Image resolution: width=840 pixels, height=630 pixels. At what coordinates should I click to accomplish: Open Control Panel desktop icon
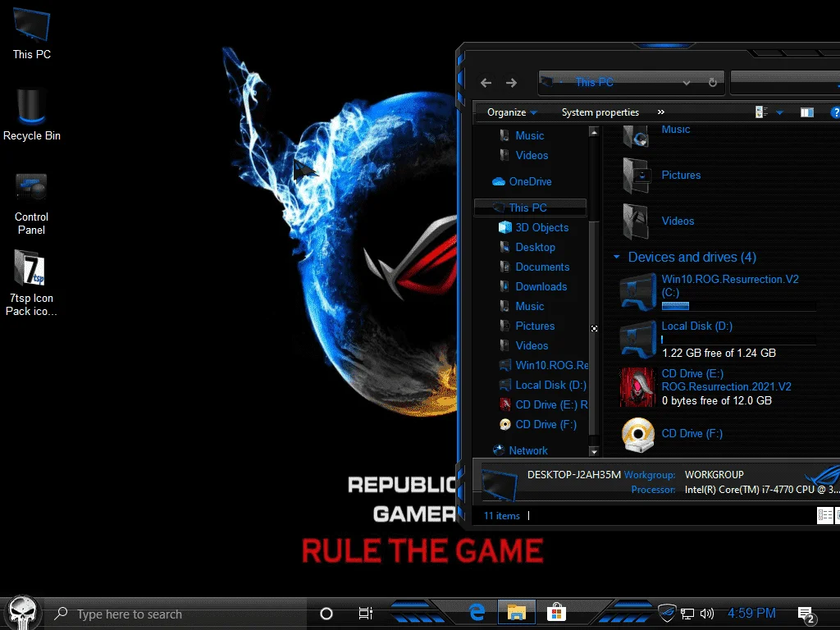(32, 203)
